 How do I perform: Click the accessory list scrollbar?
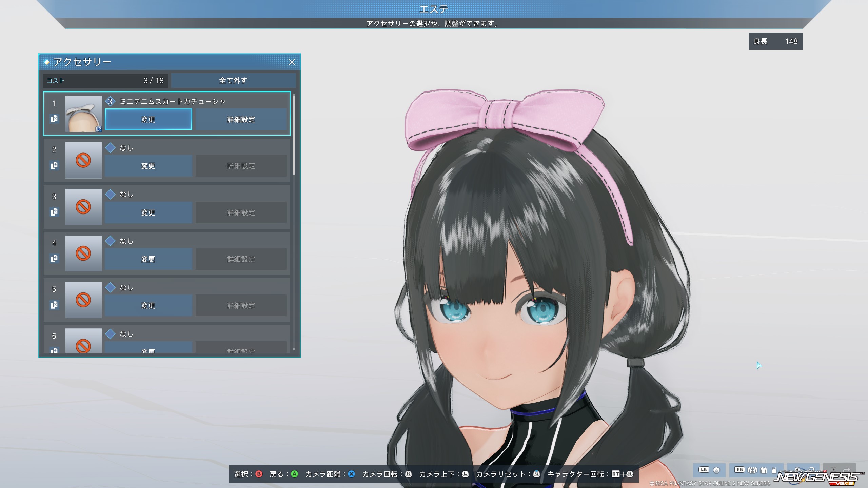pyautogui.click(x=294, y=136)
